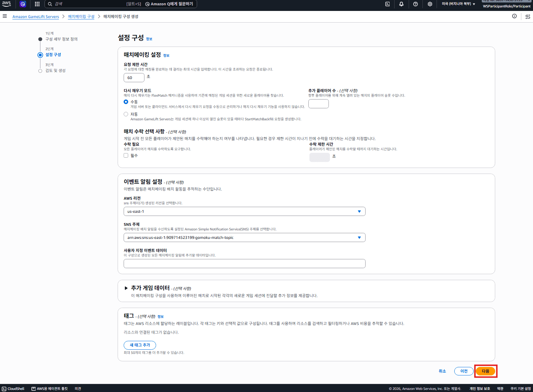Viewport: 533px width, 392px height.
Task: Open the settings gear icon
Action: pyautogui.click(x=430, y=4)
